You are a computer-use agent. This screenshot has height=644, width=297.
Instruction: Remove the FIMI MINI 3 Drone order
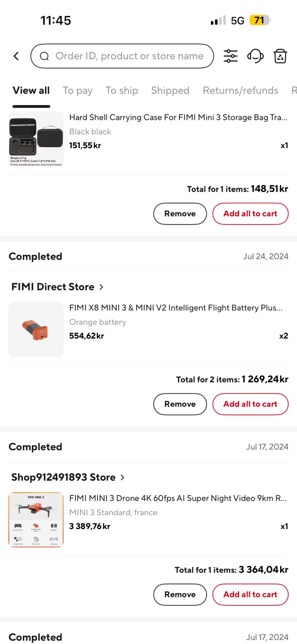(x=180, y=594)
